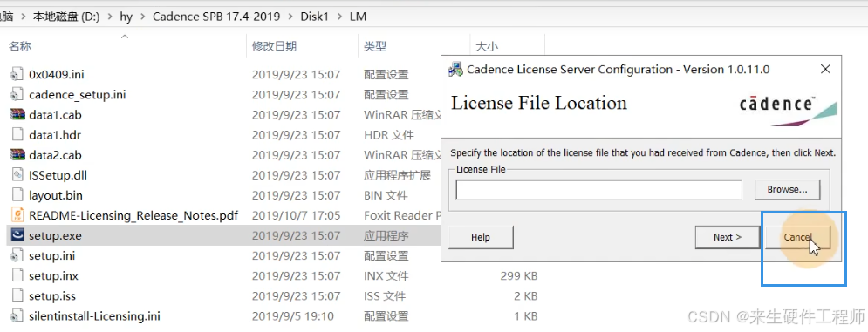The image size is (868, 332).
Task: Click the 2019/9/5 19:10 date of silentinstall-Licensing.ini
Action: coord(294,316)
